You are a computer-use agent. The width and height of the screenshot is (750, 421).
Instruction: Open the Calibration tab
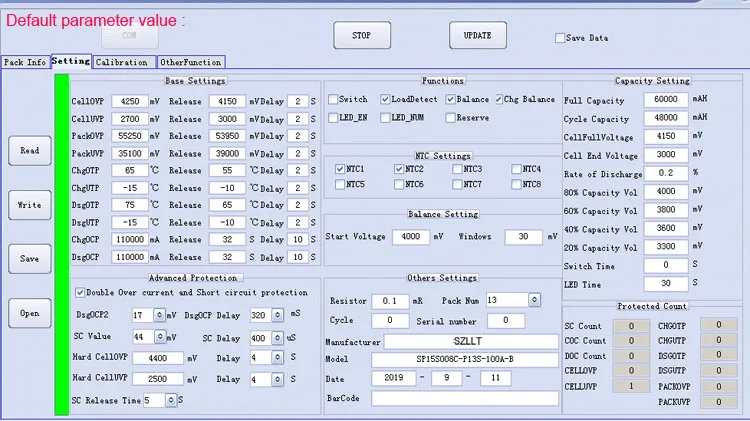(124, 62)
